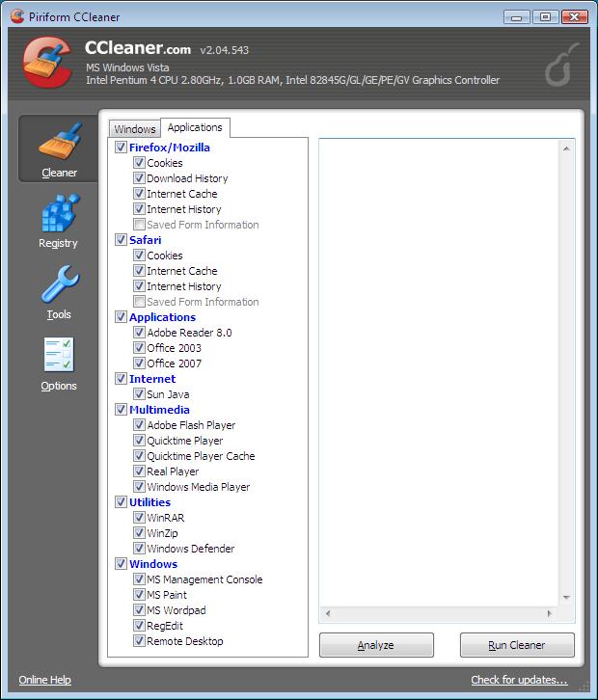Toggle MS Wordpad checkbox

pos(139,609)
